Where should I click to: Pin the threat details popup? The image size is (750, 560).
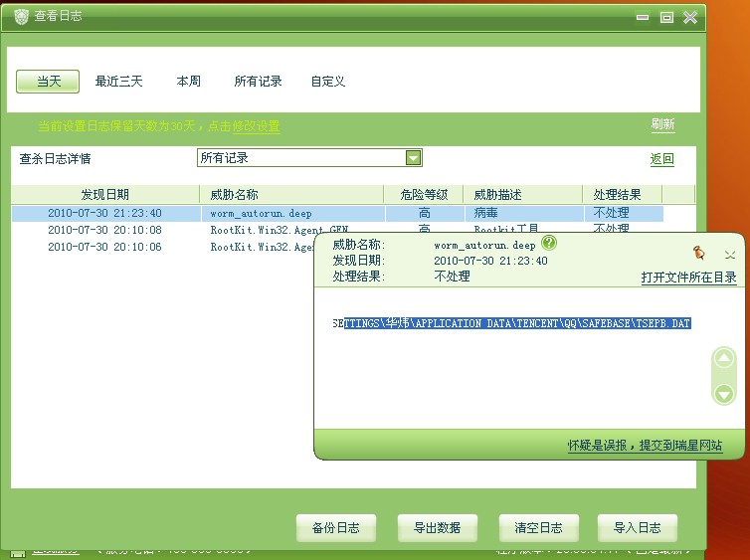point(699,253)
